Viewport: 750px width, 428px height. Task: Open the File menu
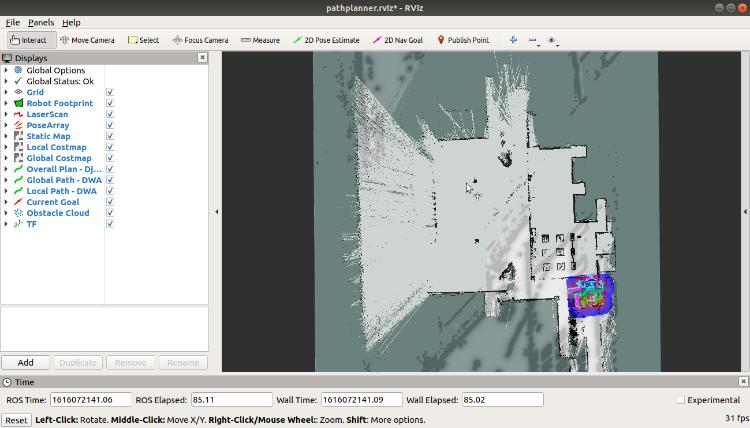(x=12, y=22)
